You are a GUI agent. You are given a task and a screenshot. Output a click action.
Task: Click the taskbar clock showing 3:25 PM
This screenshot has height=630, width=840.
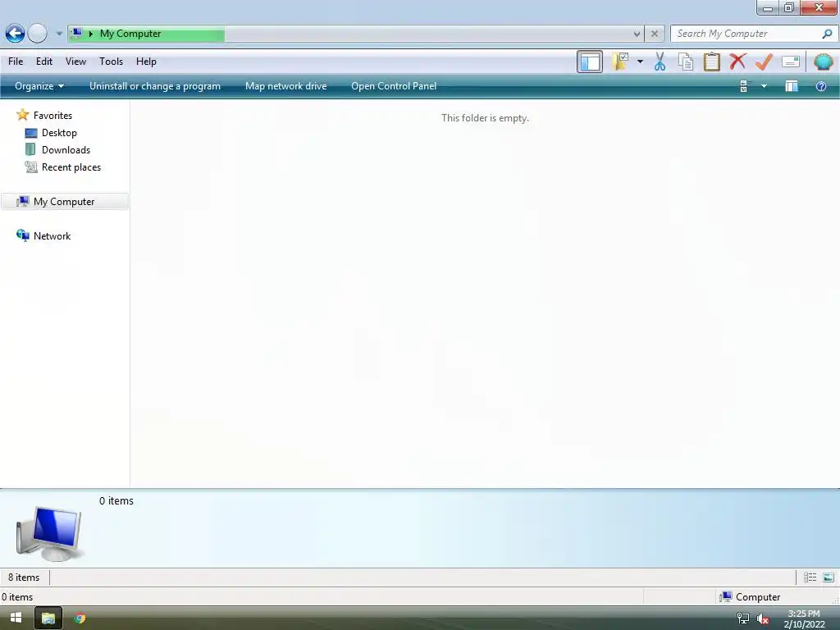pos(804,619)
